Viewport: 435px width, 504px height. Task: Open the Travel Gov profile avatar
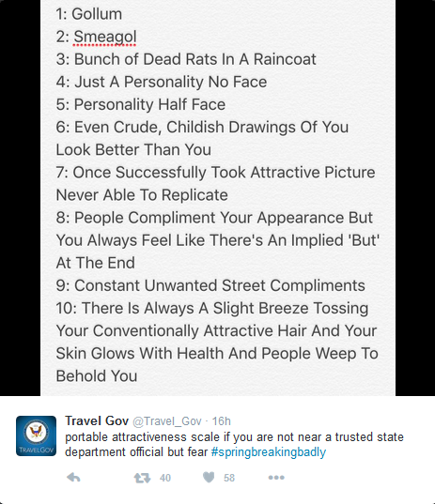36,435
